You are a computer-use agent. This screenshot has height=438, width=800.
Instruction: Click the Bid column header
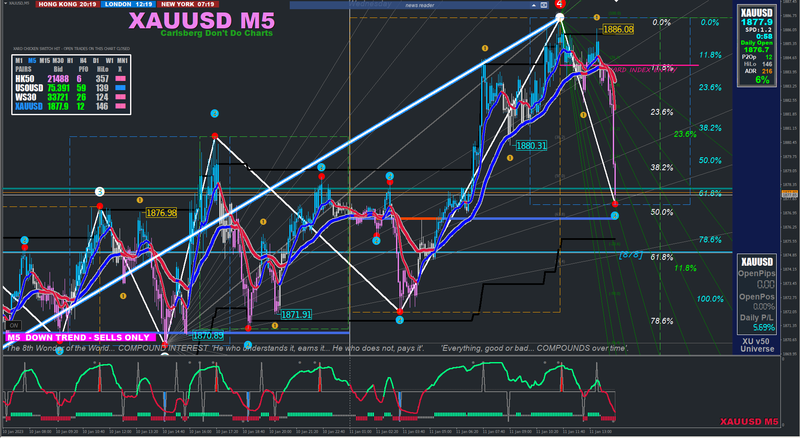tap(58, 69)
